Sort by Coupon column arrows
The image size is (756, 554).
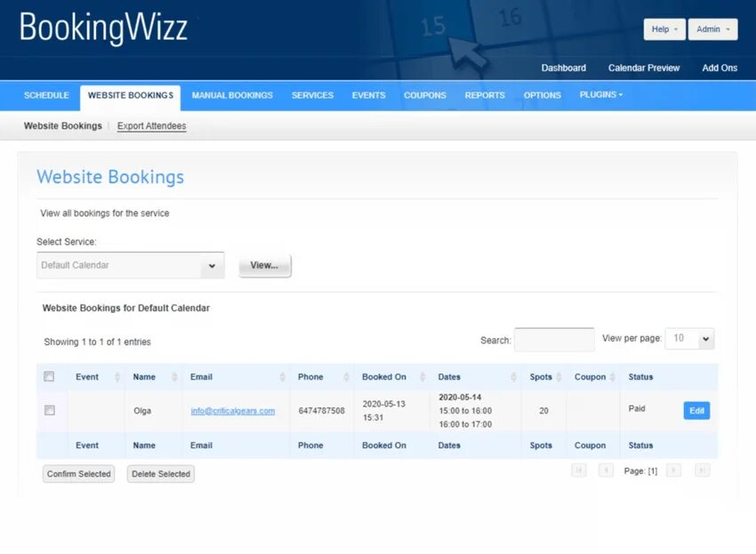click(612, 377)
